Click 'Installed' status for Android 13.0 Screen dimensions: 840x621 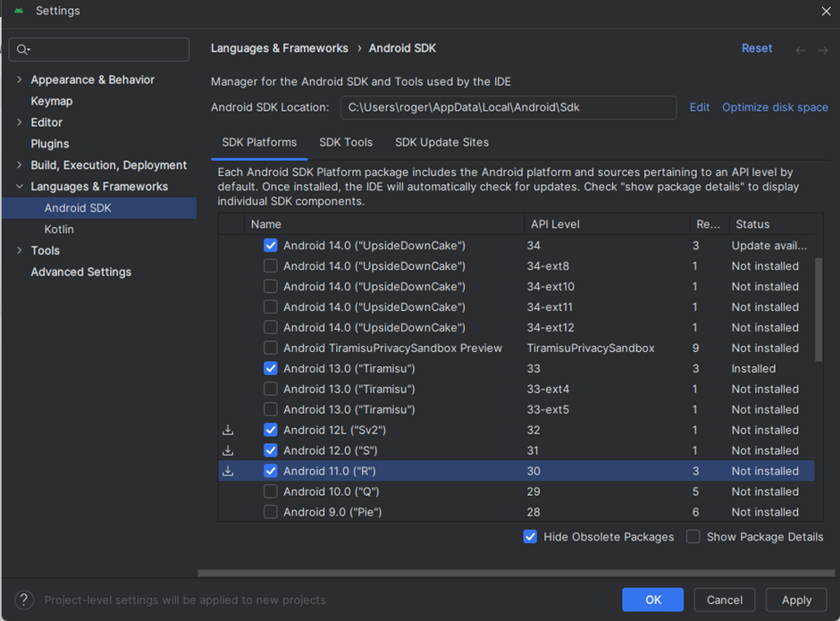753,369
